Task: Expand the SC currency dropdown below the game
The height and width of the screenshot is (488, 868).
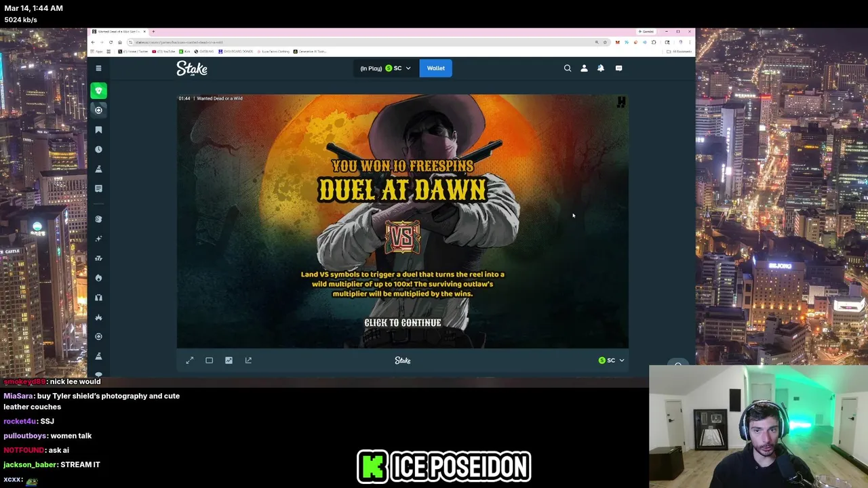Action: (x=611, y=361)
